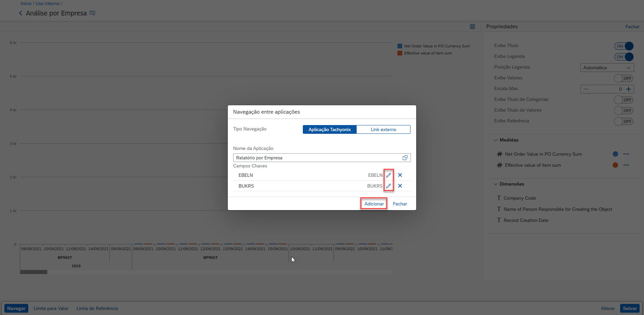This screenshot has height=315, width=644.
Task: Increase Escala Max. with plus button
Action: [x=628, y=89]
